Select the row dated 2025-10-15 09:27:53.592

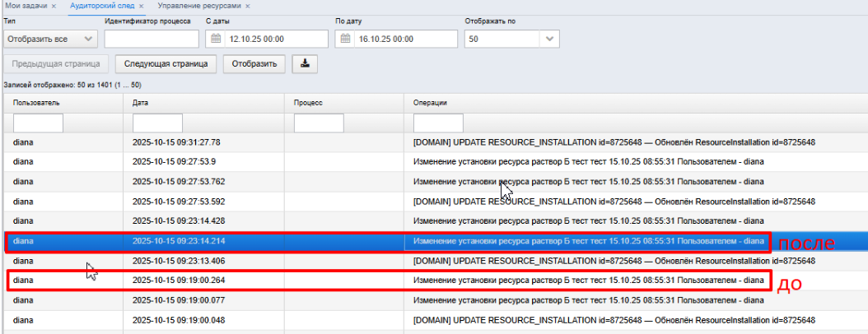coord(436,201)
